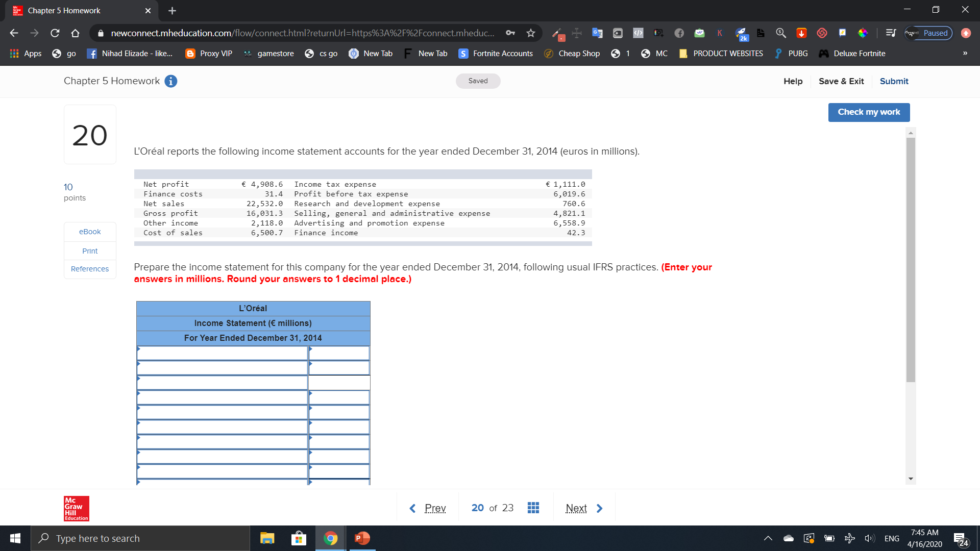Click the bookmark star in address bar
This screenshot has height=551, width=980.
(531, 33)
